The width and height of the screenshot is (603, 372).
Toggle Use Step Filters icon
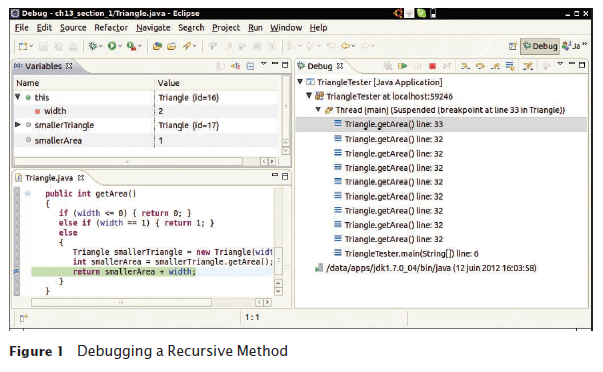[528, 66]
